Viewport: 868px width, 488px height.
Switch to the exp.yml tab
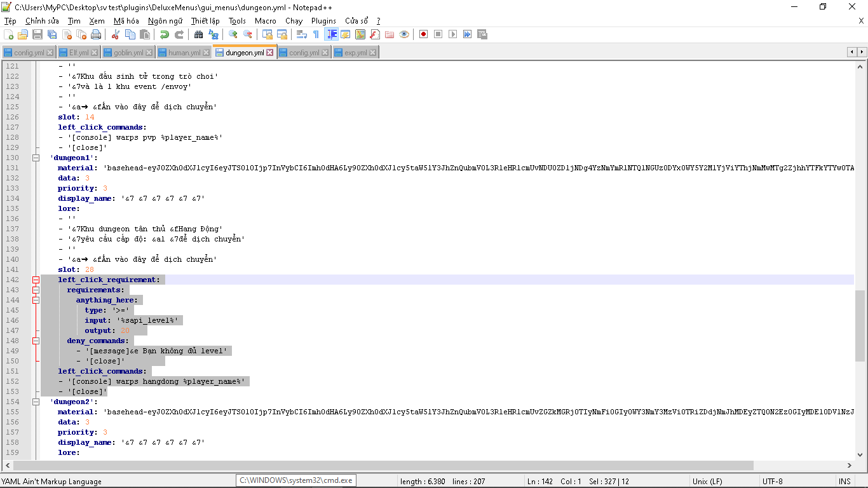(x=355, y=53)
